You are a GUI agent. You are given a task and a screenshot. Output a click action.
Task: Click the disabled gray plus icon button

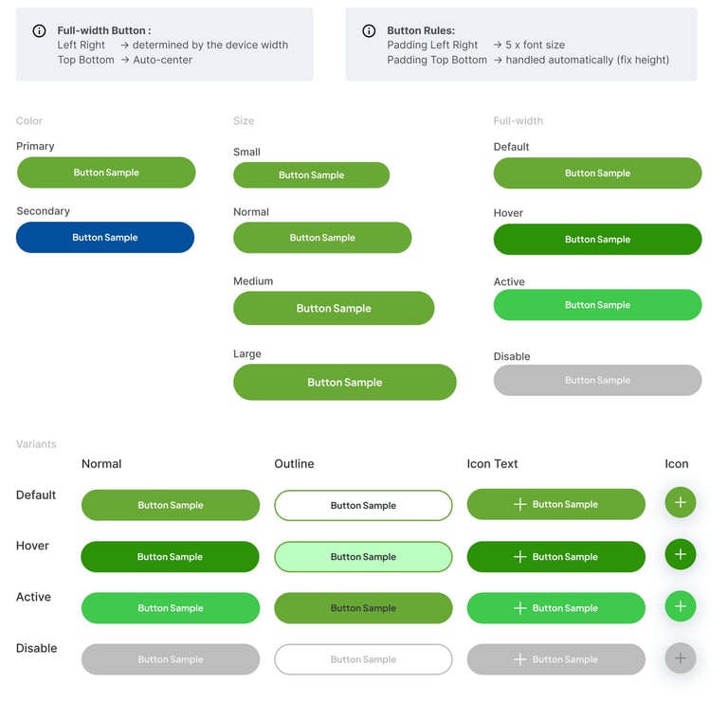point(680,657)
